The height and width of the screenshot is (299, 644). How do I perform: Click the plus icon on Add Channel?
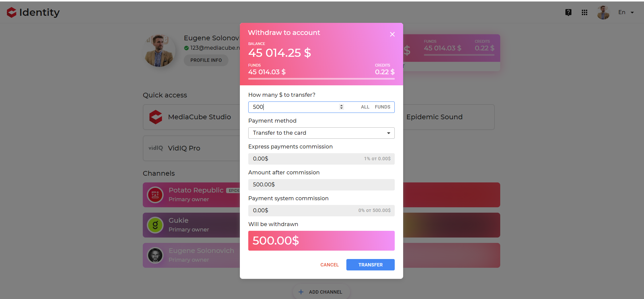point(301,292)
